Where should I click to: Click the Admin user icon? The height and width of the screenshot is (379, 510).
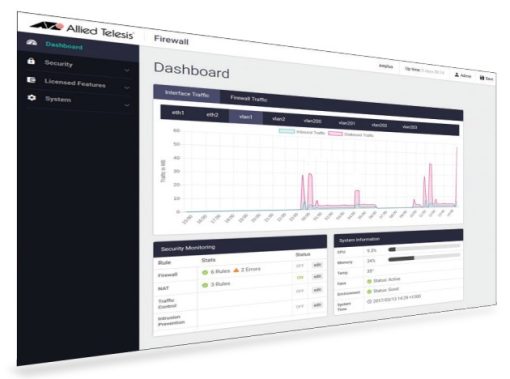456,75
